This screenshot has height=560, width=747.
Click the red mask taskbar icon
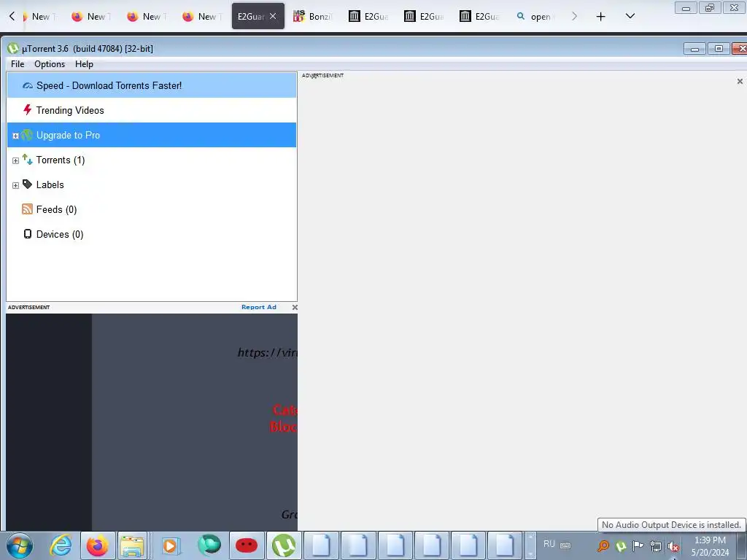(247, 545)
